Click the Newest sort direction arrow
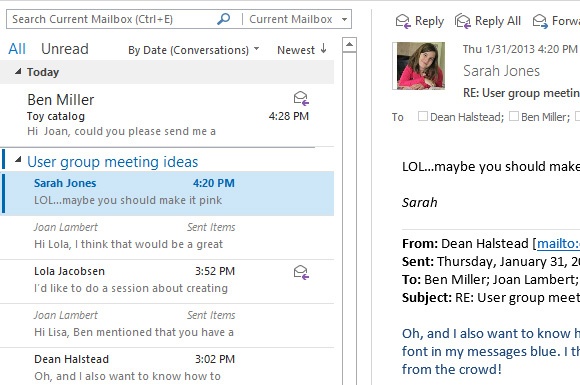The image size is (580, 385). point(323,48)
